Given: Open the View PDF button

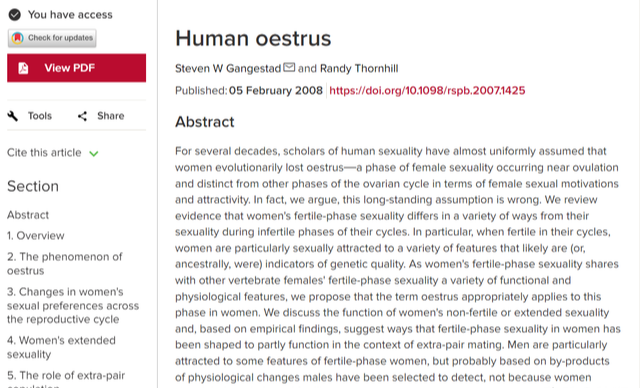Looking at the screenshot, I should point(76,68).
